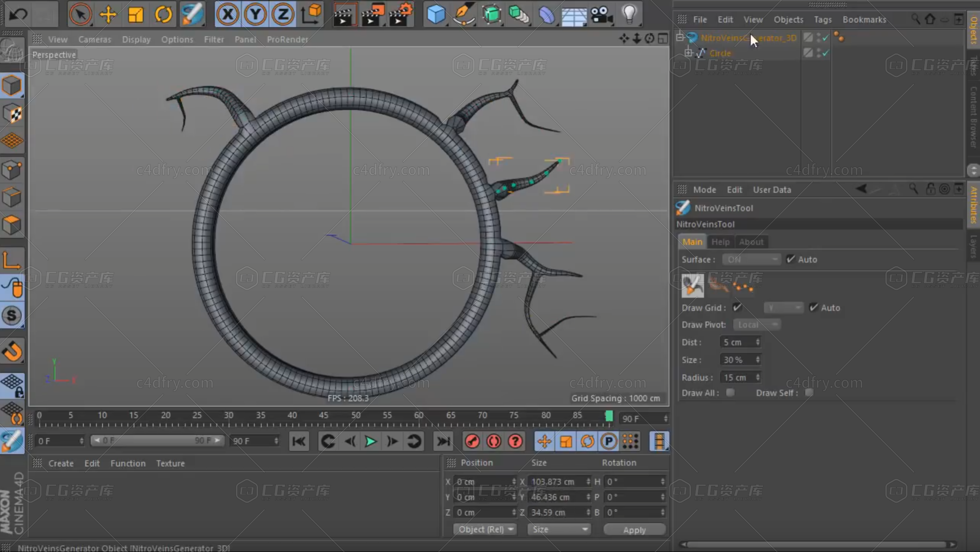Screen dimensions: 980x552
Task: Toggle Y axis lock
Action: (x=255, y=14)
